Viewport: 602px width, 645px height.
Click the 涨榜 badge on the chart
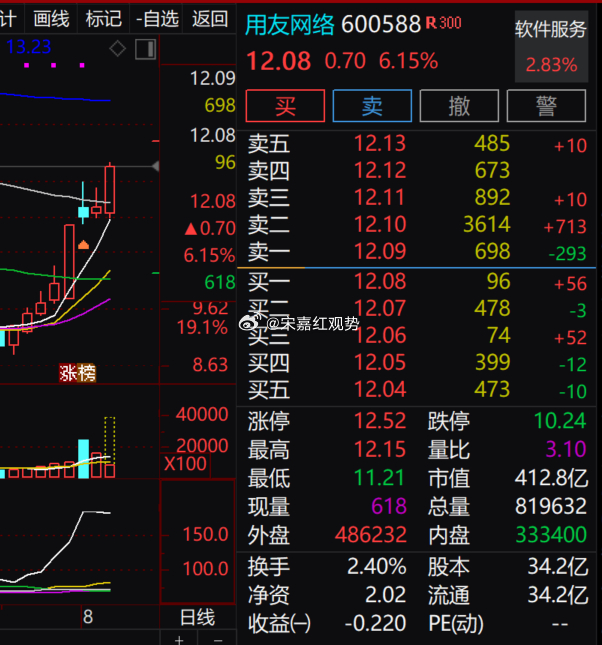77,373
